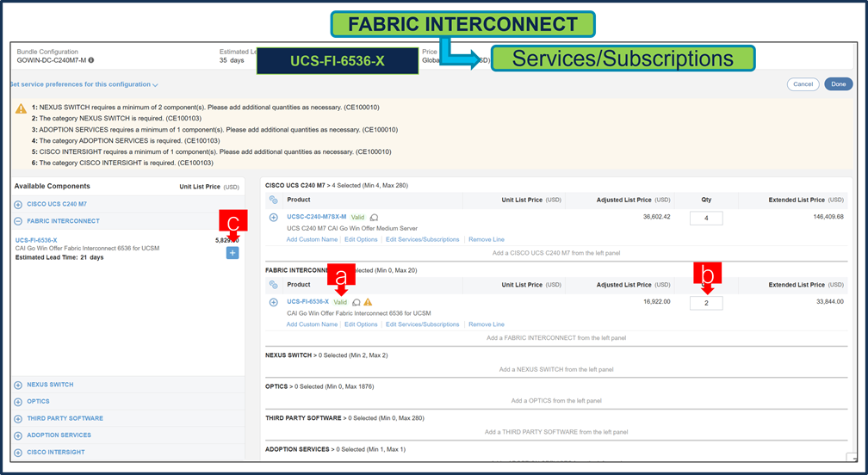Expand the UCSC-C240-M7SX-M row plus icon
868x475 pixels.
pyautogui.click(x=274, y=218)
